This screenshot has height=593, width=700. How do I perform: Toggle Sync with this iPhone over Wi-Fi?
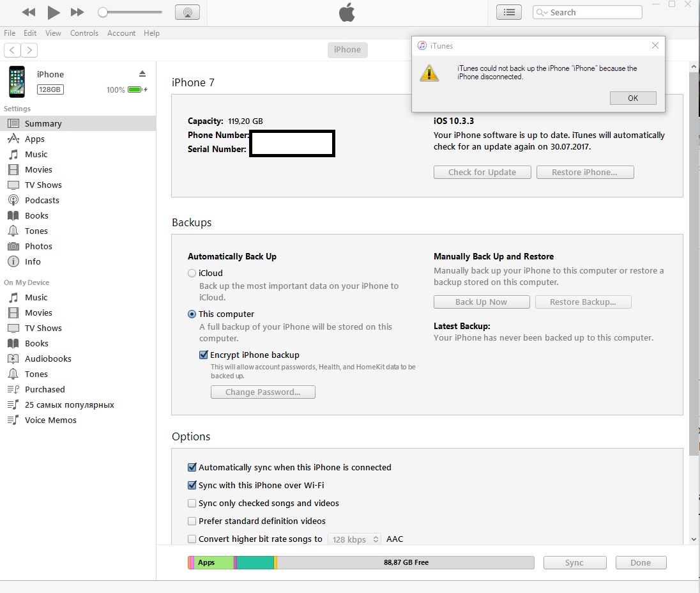pyautogui.click(x=192, y=486)
